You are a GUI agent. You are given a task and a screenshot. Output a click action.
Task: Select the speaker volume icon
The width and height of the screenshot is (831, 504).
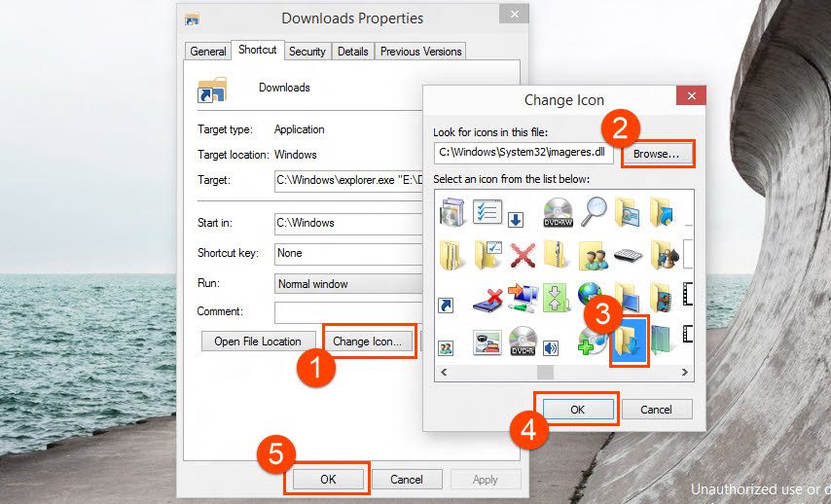click(551, 348)
